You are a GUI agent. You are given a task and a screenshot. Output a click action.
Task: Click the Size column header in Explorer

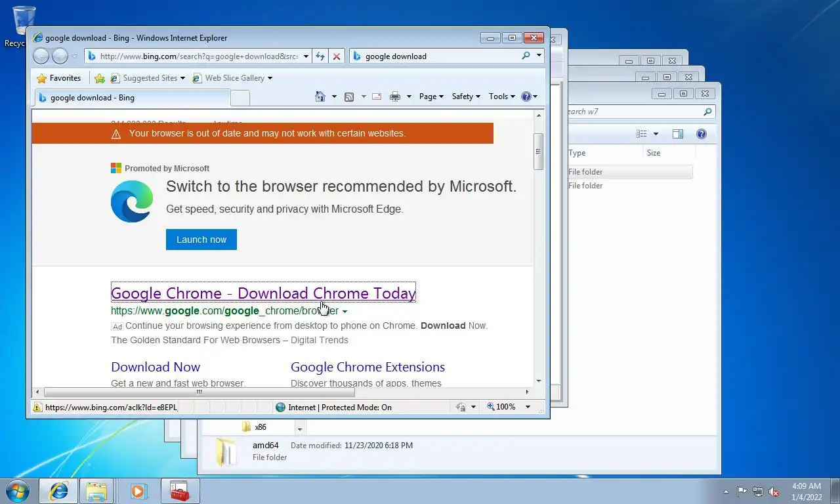coord(668,153)
